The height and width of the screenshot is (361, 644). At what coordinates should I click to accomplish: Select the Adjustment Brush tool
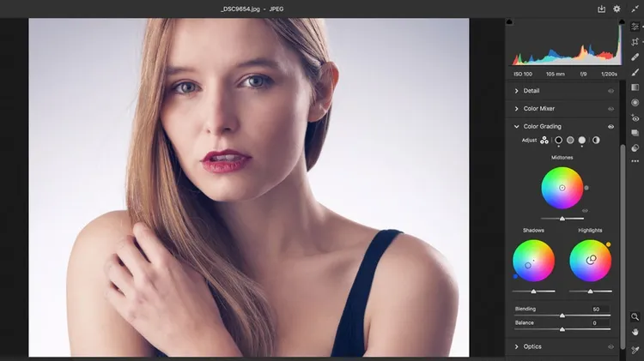635,72
